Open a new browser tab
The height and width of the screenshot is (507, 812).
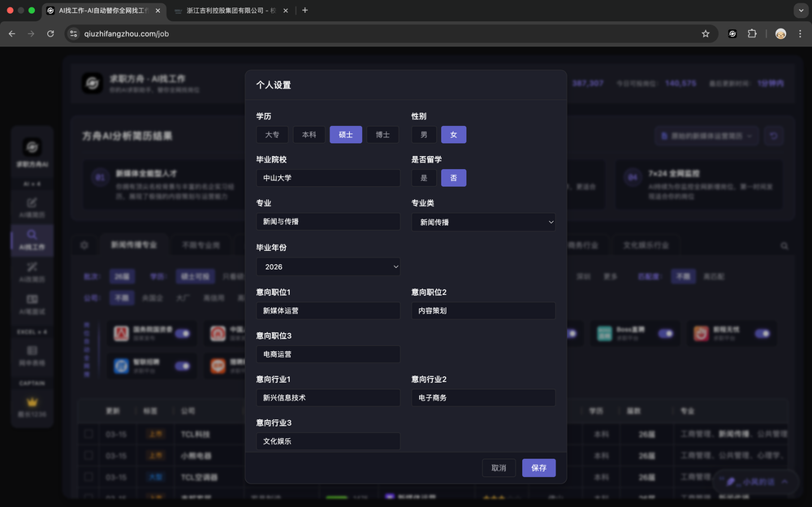(x=305, y=11)
